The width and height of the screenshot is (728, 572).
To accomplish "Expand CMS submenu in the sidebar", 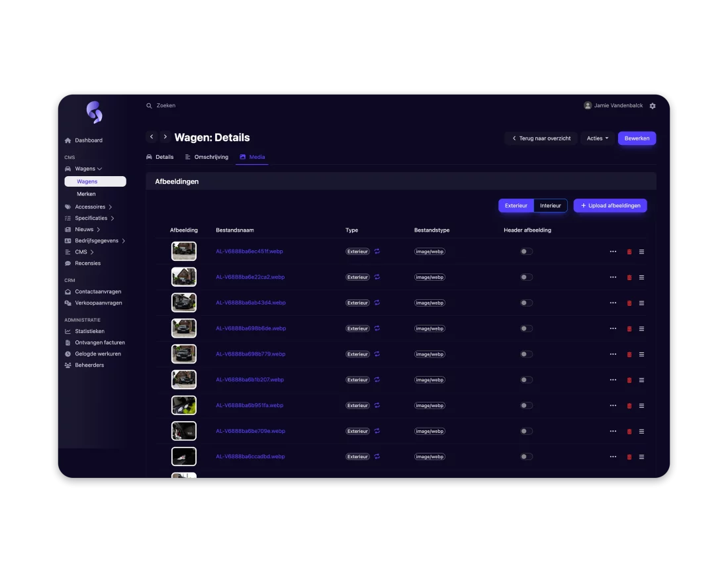I will (79, 252).
